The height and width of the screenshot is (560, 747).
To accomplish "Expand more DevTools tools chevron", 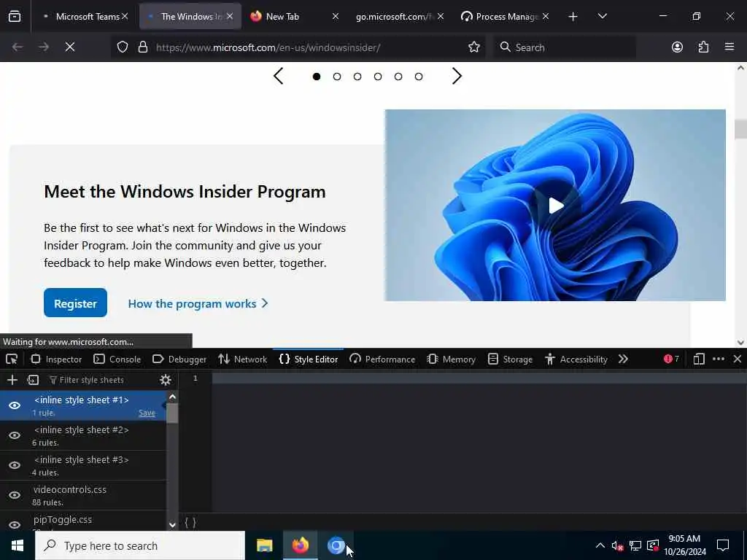I will coord(623,359).
